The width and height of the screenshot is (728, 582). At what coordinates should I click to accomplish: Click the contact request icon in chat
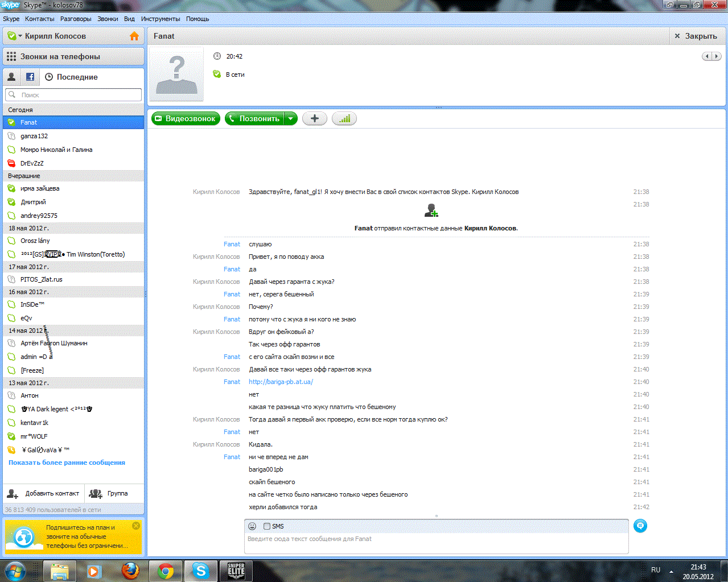431,210
